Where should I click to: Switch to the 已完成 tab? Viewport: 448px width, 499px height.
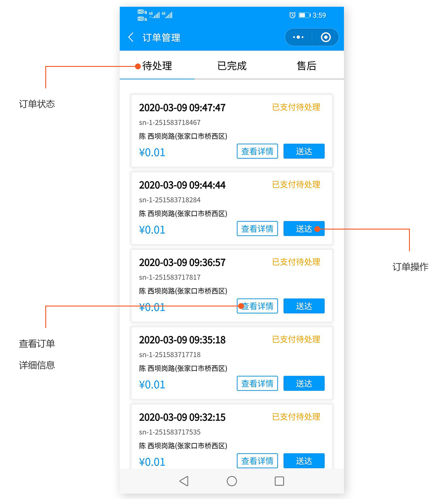click(x=232, y=66)
